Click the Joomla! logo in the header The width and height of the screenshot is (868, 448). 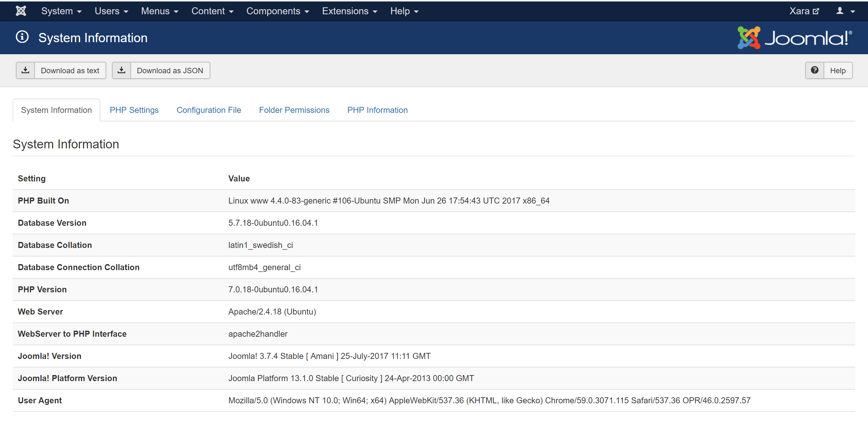(795, 38)
